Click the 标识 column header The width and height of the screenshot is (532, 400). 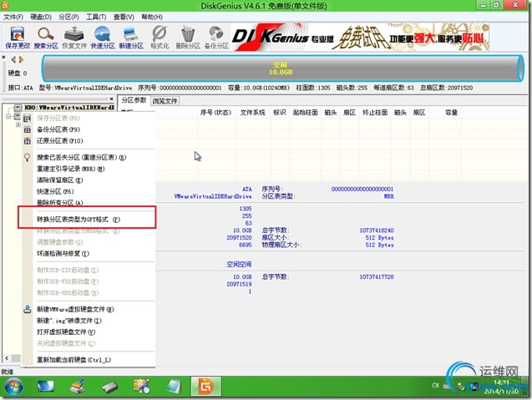click(280, 112)
